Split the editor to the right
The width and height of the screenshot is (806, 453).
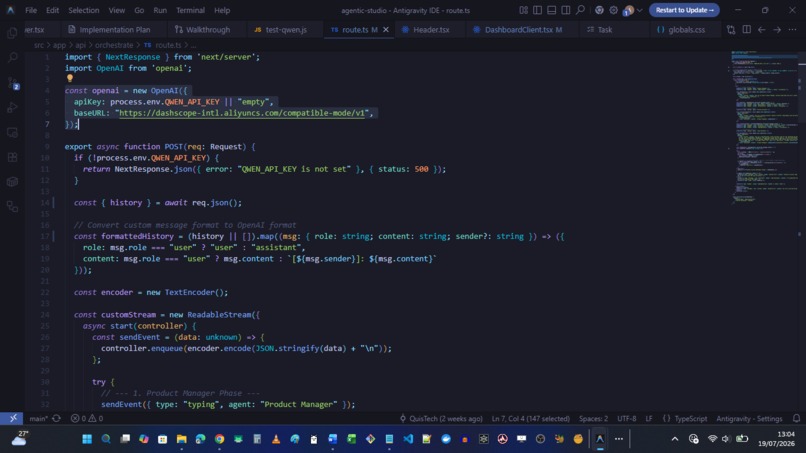tap(746, 30)
